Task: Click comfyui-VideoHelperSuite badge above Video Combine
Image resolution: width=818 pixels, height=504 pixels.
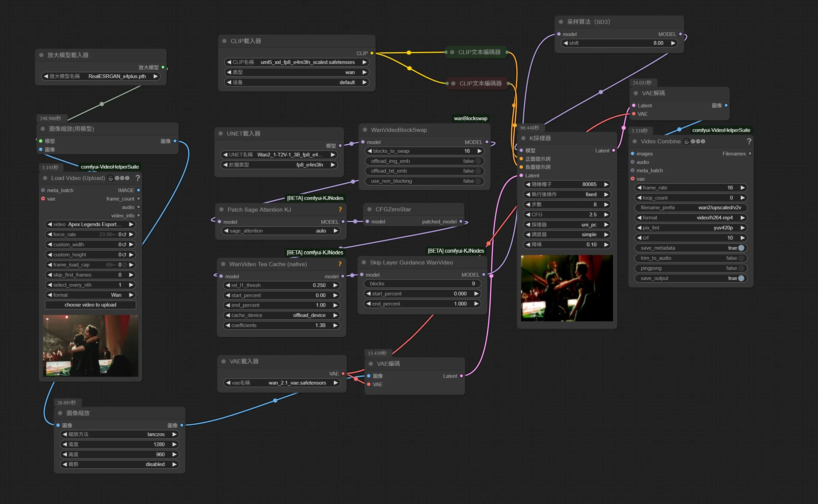Action: click(721, 130)
